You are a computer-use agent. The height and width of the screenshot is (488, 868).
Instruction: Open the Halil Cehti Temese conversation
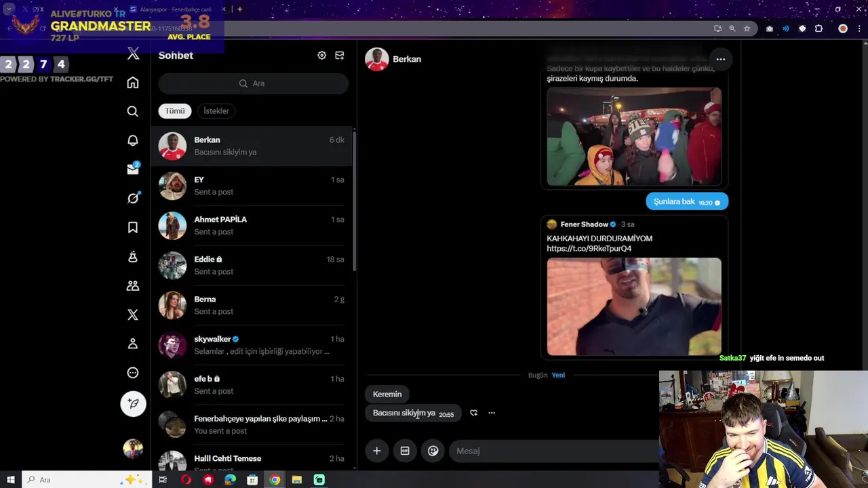252,461
